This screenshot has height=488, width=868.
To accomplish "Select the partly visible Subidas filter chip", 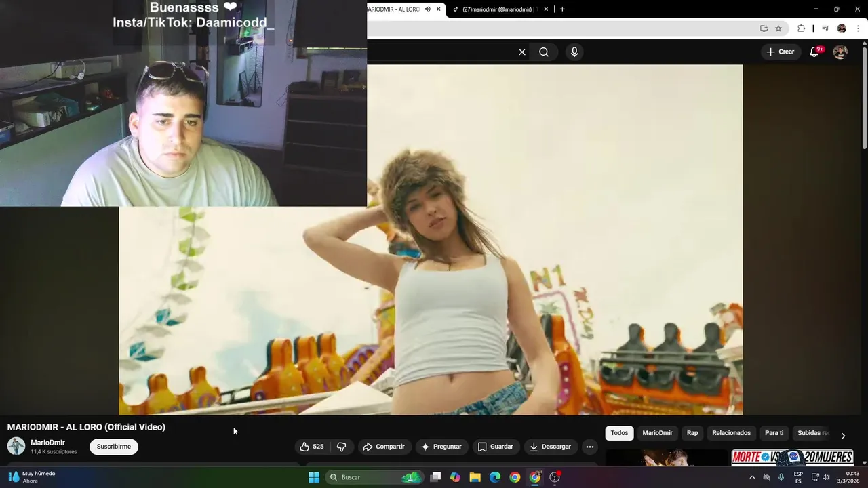I will [812, 433].
